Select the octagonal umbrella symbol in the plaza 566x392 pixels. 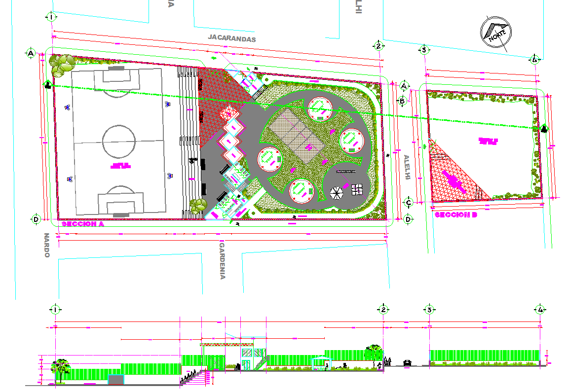338,192
